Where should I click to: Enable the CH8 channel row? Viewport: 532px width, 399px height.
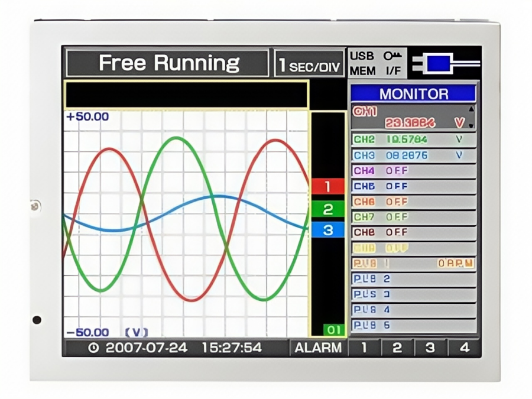click(x=413, y=232)
